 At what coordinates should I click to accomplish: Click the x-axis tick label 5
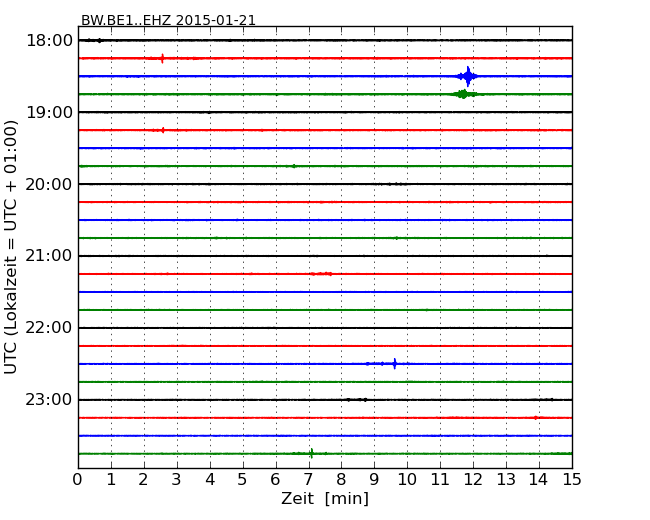coord(243,480)
